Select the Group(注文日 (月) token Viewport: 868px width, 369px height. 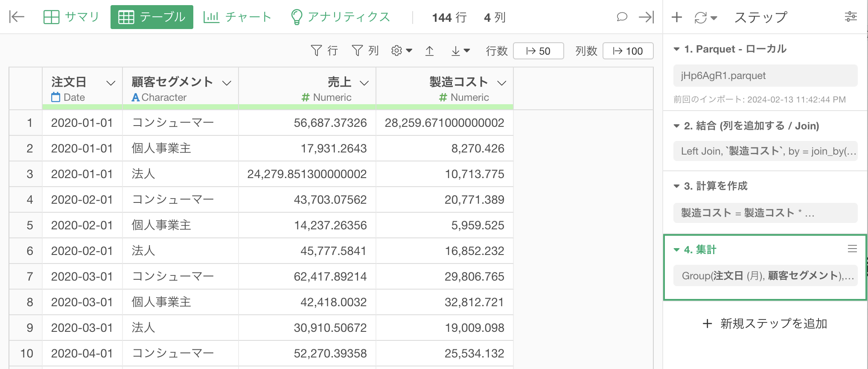point(765,275)
